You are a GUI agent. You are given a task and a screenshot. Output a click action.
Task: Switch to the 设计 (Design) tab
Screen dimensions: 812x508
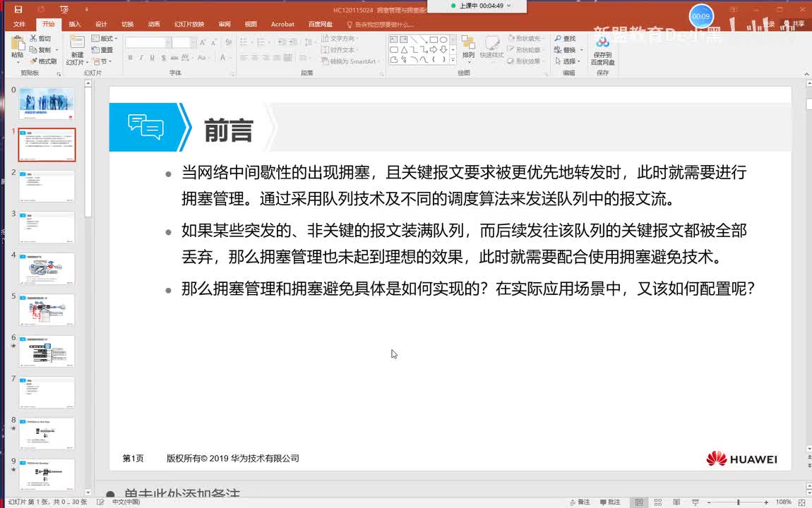(102, 24)
